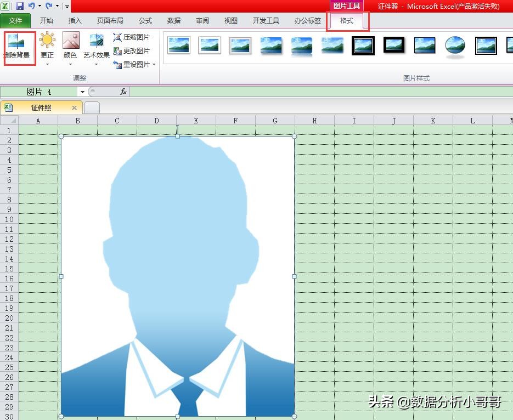Viewport: 513px width, 420px height.
Task: Select column H header
Action: [314, 120]
